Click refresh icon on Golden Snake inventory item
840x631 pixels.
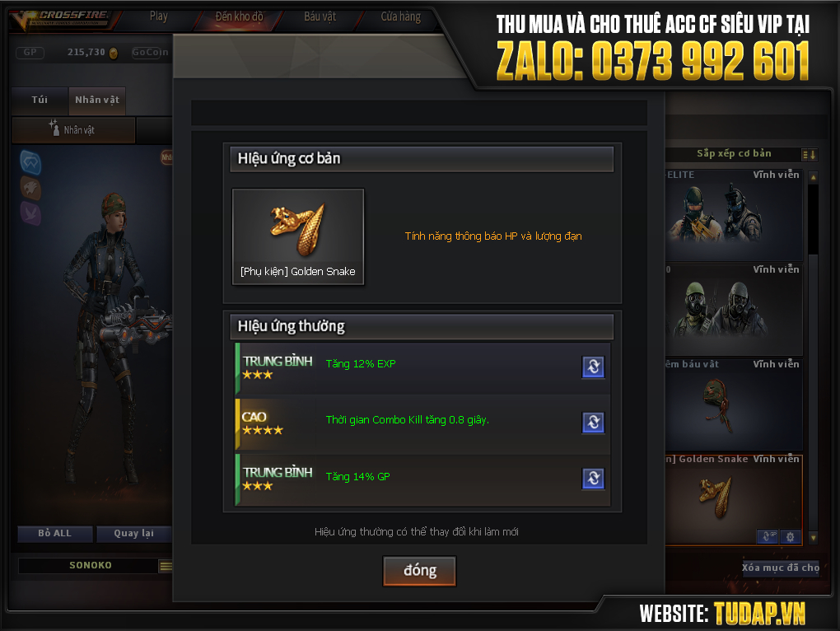click(768, 537)
